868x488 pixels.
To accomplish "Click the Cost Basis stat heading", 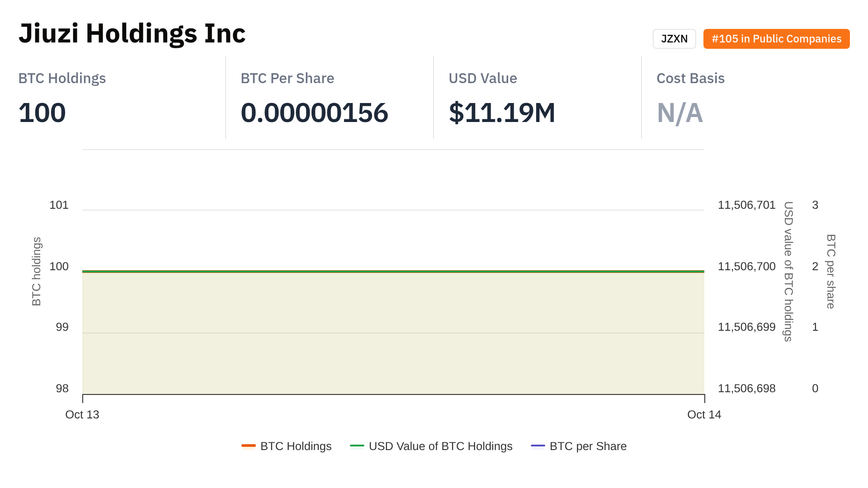I will pyautogui.click(x=690, y=78).
